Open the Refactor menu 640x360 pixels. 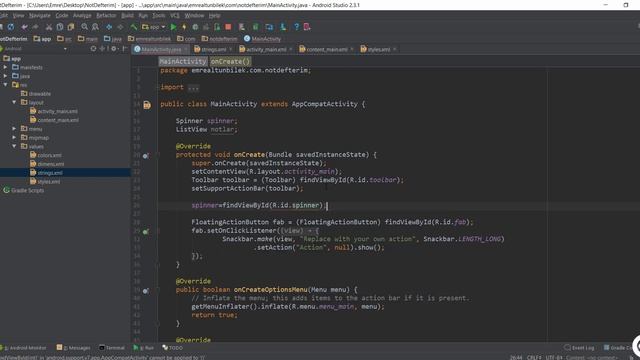pos(106,16)
